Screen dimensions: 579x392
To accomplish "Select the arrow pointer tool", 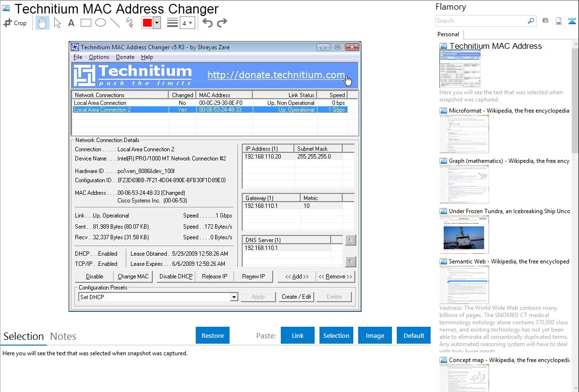I will point(57,23).
